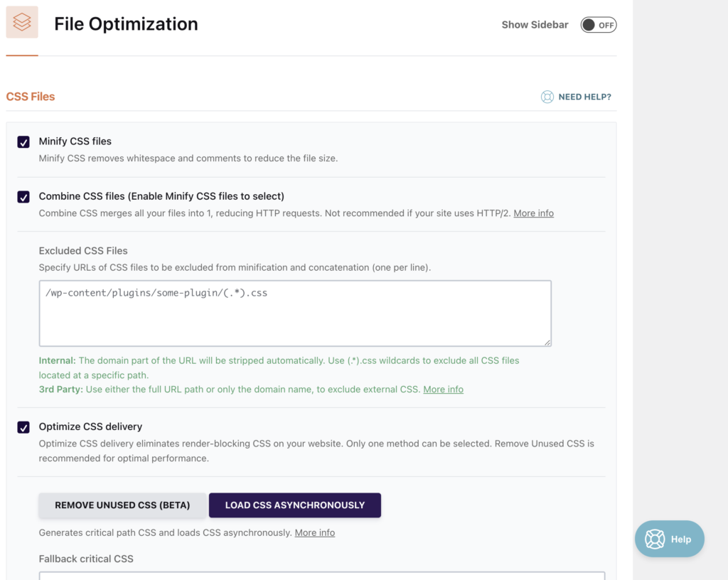Uncheck the Minify CSS files checkbox
Viewport: 728px width, 580px height.
(23, 142)
